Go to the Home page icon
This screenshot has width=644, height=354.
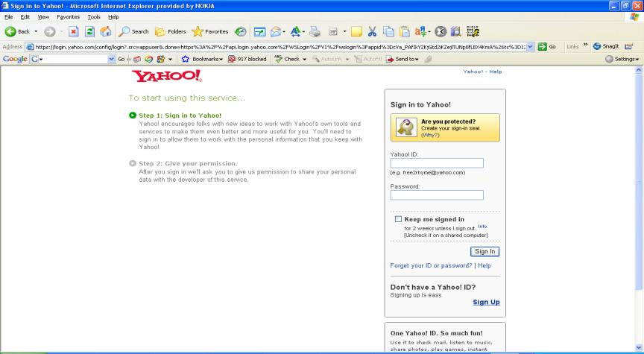click(x=106, y=31)
